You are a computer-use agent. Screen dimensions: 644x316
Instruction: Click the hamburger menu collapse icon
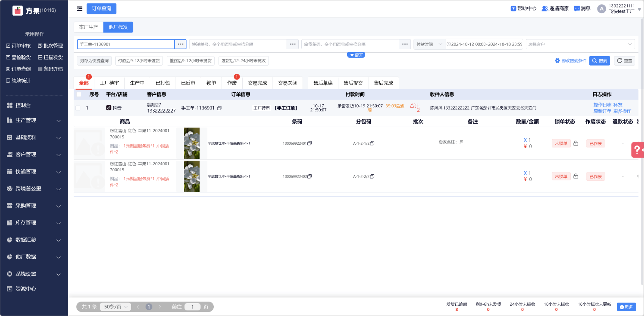point(80,9)
